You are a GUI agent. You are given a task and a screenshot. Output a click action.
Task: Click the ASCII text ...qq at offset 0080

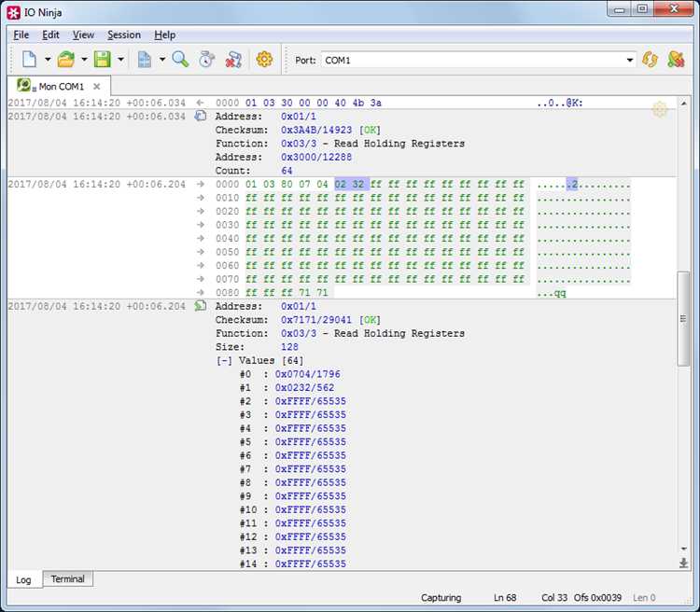click(552, 293)
